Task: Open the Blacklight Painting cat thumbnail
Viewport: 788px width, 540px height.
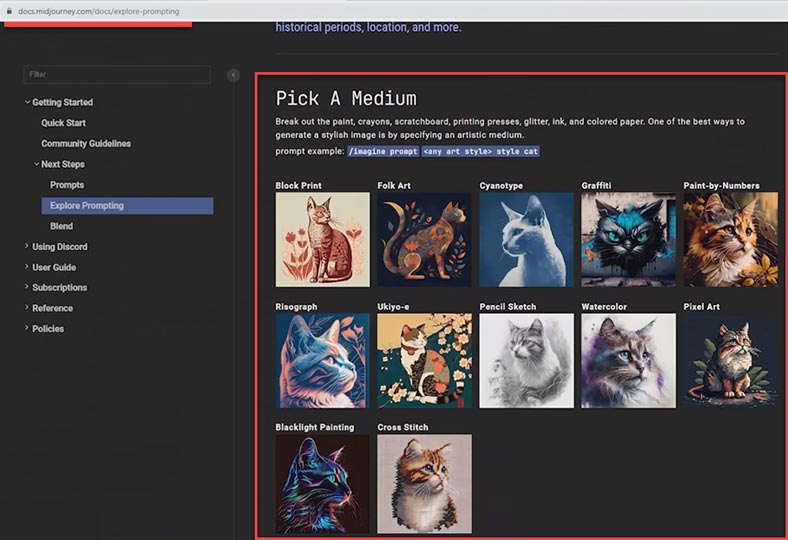Action: (x=323, y=484)
